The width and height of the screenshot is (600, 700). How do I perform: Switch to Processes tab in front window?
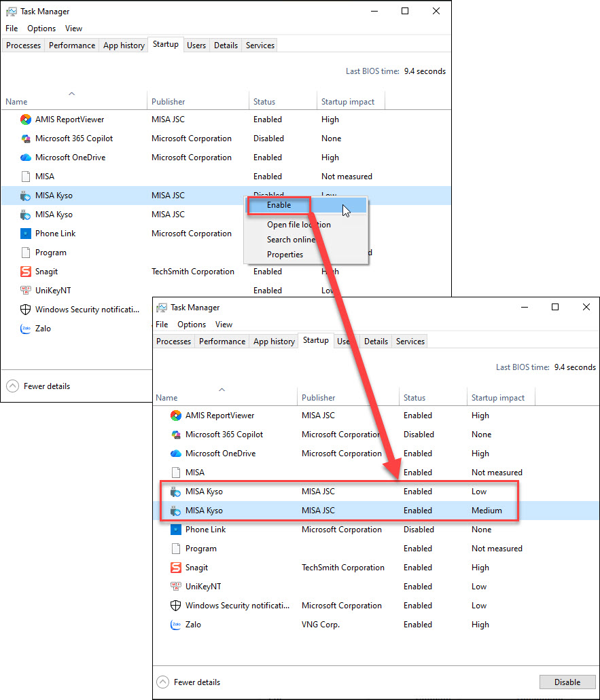[x=174, y=342]
